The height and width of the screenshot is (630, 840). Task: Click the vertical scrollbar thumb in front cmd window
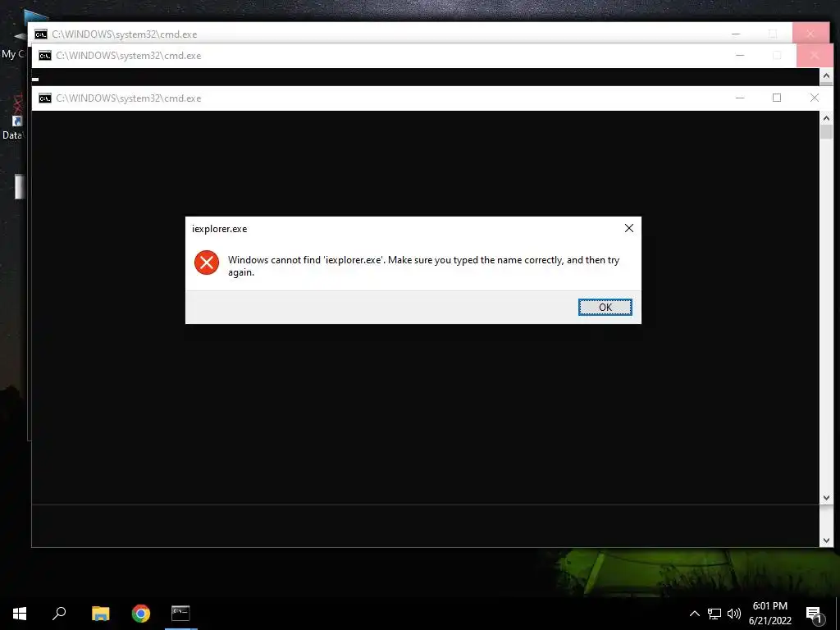826,132
